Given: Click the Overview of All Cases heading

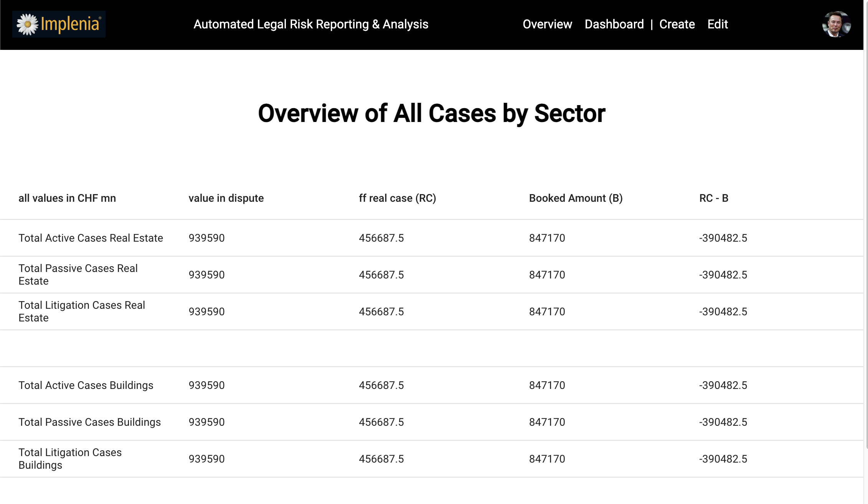Looking at the screenshot, I should click(431, 114).
